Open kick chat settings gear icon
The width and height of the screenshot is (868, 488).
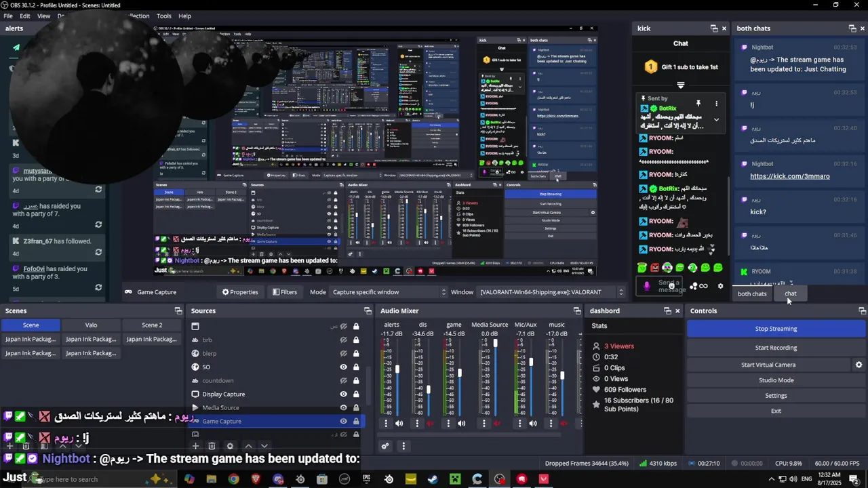click(720, 286)
